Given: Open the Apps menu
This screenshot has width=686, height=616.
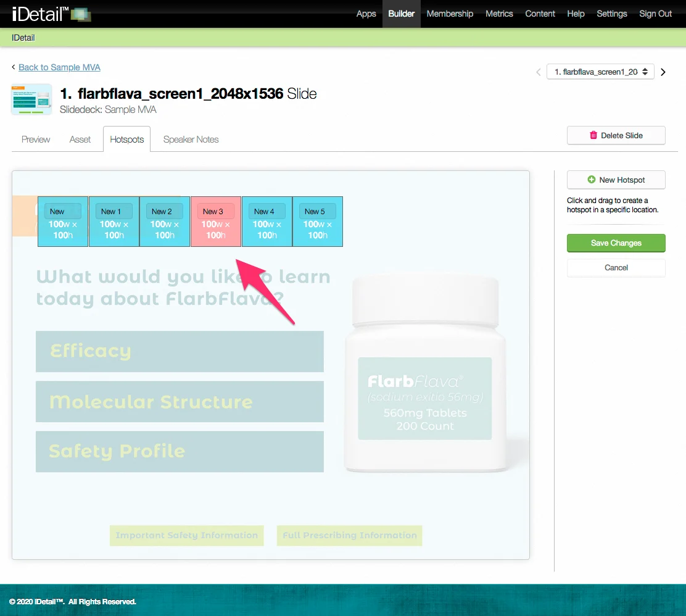Looking at the screenshot, I should coord(366,14).
